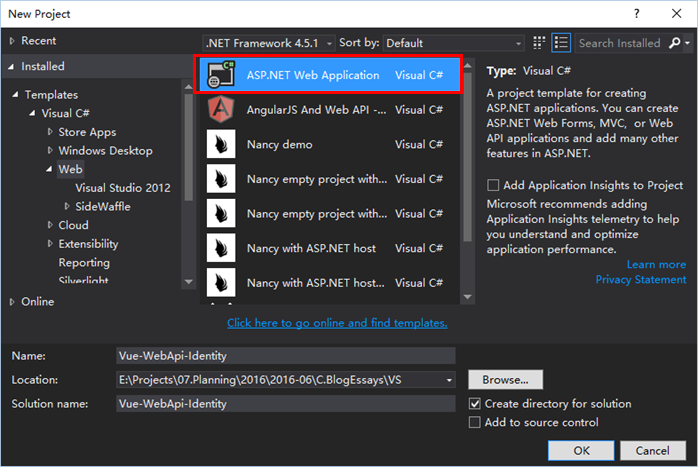Click the template list scrollbar thumb
Viewport: 698px width, 467px height.
[467, 157]
